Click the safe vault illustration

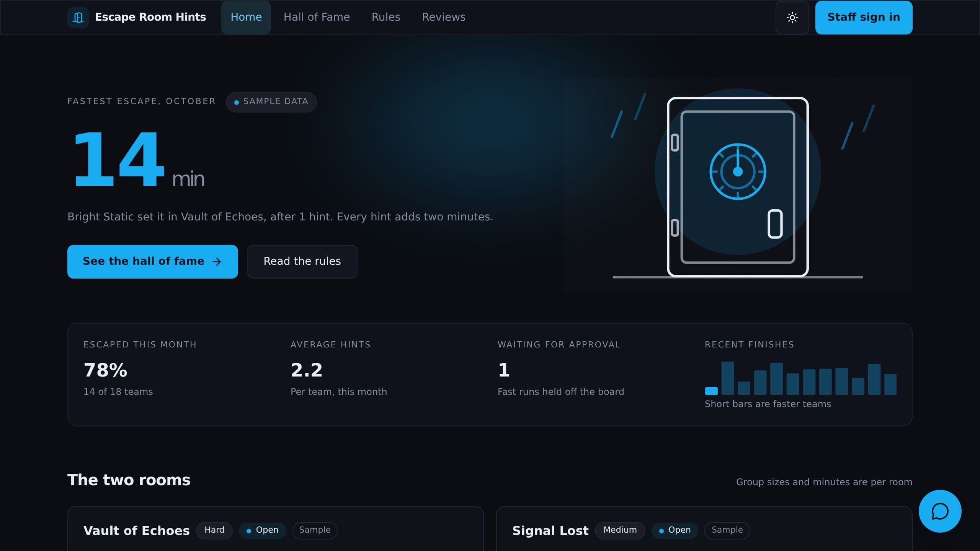click(738, 186)
